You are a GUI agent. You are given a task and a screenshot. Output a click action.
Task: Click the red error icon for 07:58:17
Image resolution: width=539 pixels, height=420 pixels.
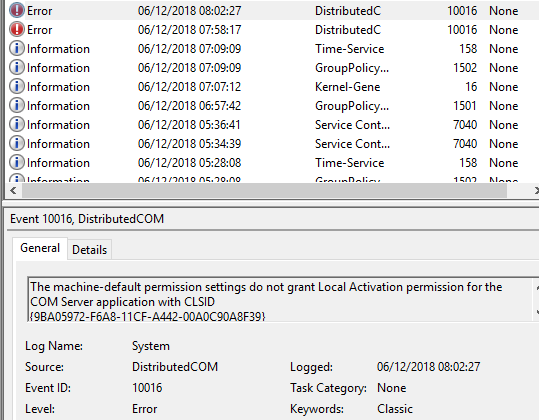(17, 29)
